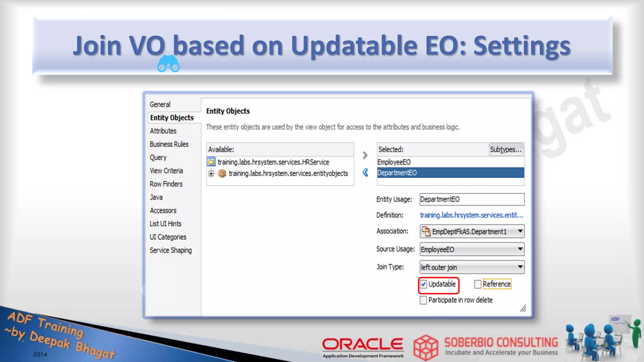
Task: Open the Definition hyperlink
Action: point(471,215)
